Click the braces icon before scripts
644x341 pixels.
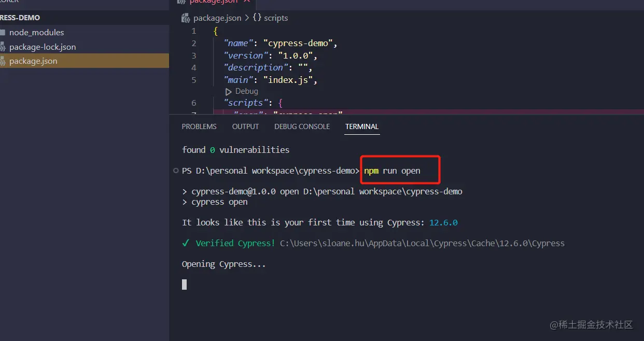[x=257, y=18]
